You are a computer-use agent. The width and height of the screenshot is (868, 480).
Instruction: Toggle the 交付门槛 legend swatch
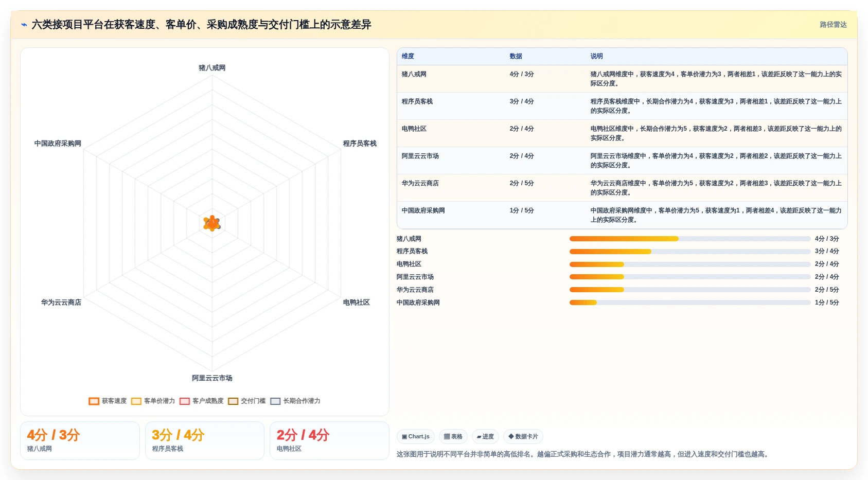[233, 401]
